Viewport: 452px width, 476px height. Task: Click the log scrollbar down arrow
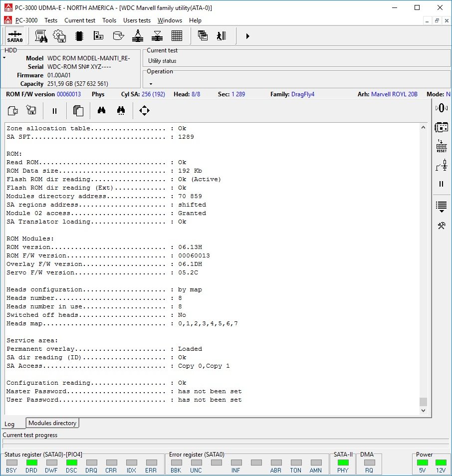[423, 411]
